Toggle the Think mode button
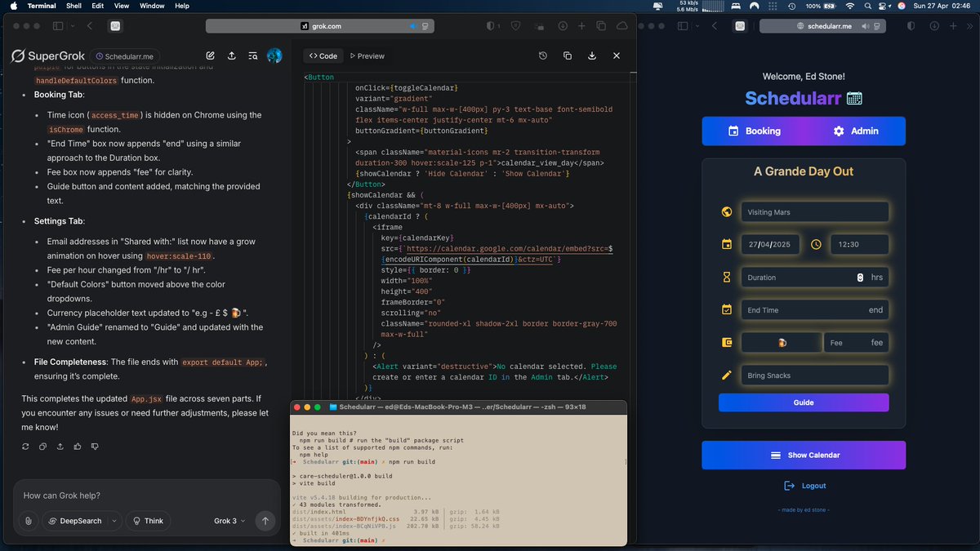 (148, 521)
